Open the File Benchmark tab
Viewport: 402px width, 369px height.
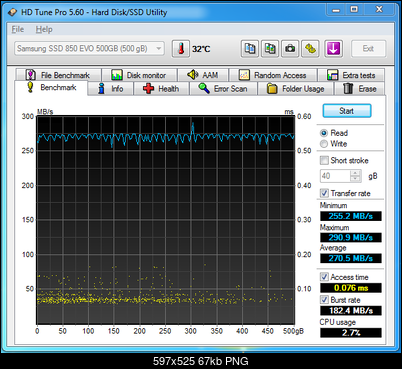(58, 75)
